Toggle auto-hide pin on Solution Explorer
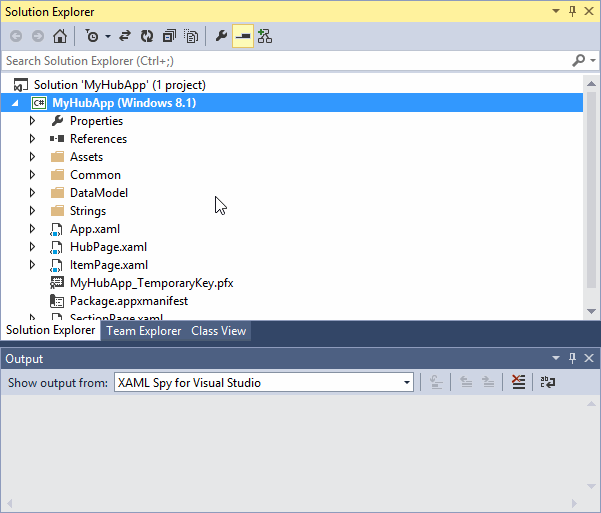Image resolution: width=601 pixels, height=513 pixels. coord(572,11)
